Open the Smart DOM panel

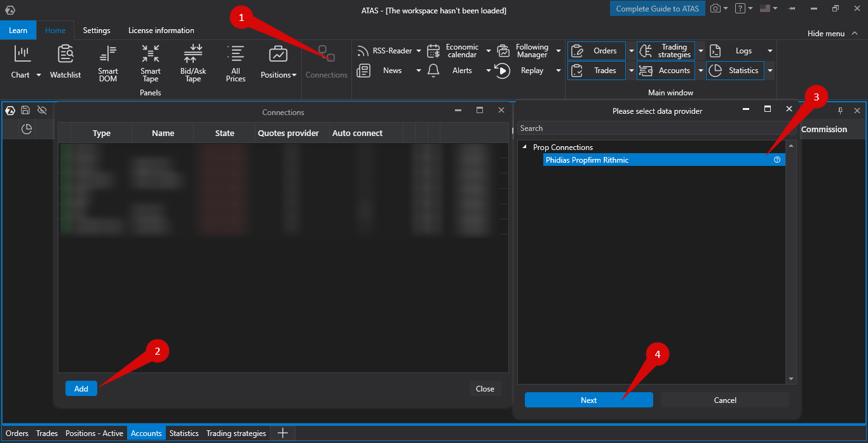pos(108,63)
